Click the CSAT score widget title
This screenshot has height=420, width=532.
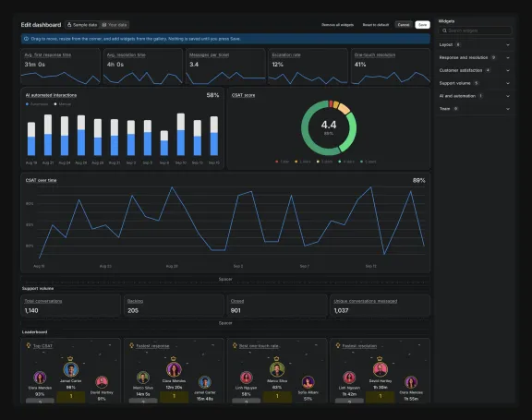point(243,95)
